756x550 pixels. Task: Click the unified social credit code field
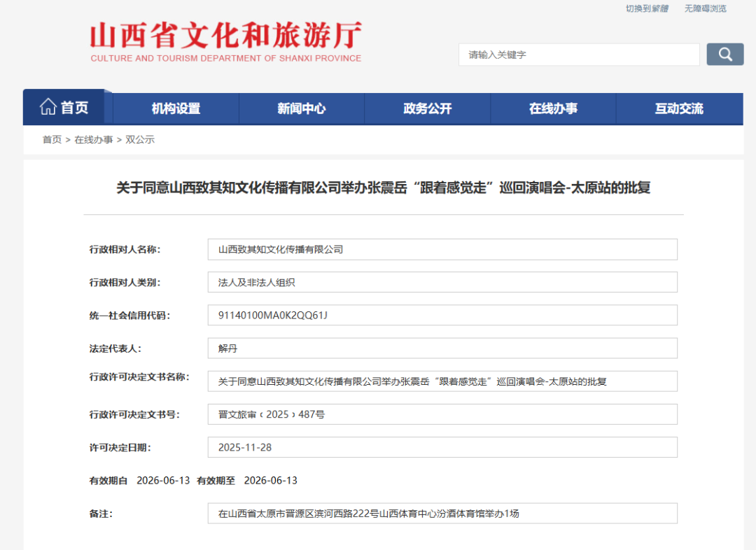(x=442, y=315)
